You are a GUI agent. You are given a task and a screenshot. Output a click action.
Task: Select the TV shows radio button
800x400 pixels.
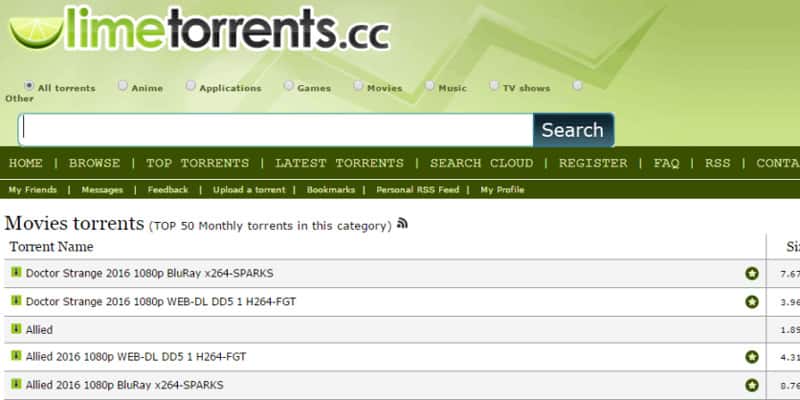click(x=494, y=86)
